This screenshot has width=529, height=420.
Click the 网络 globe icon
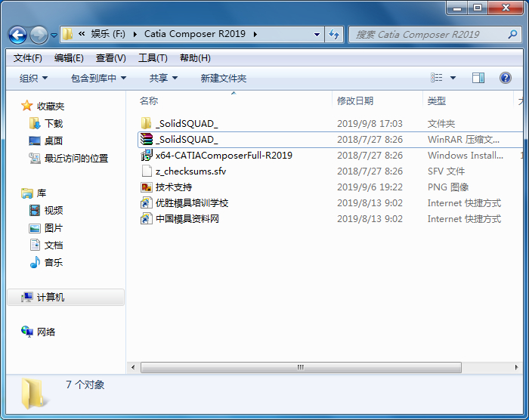[x=27, y=332]
